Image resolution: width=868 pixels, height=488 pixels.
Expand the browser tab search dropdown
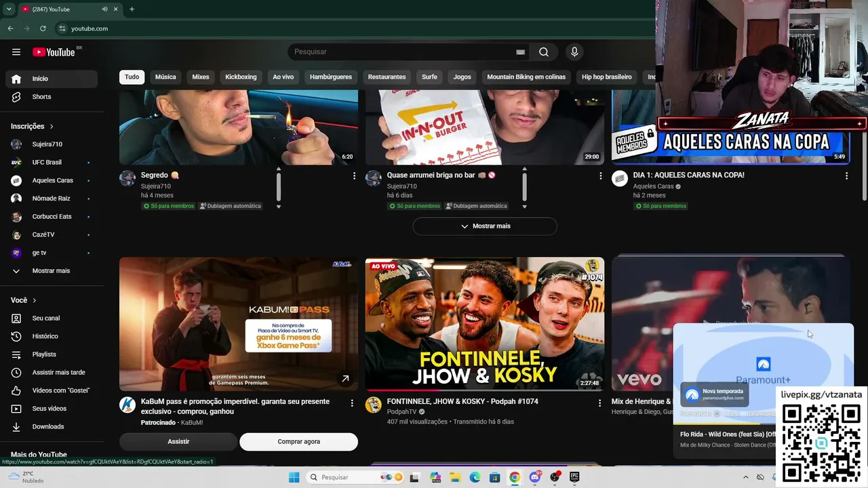[x=9, y=9]
